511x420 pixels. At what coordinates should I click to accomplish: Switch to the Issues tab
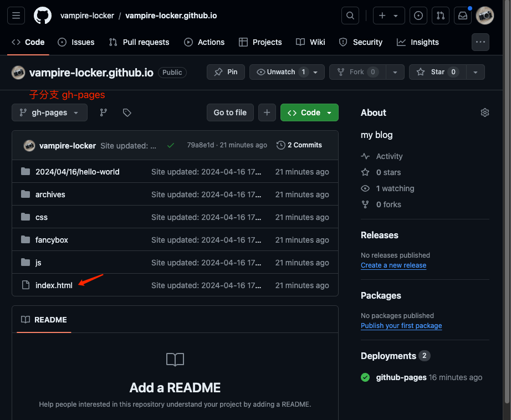tap(76, 42)
